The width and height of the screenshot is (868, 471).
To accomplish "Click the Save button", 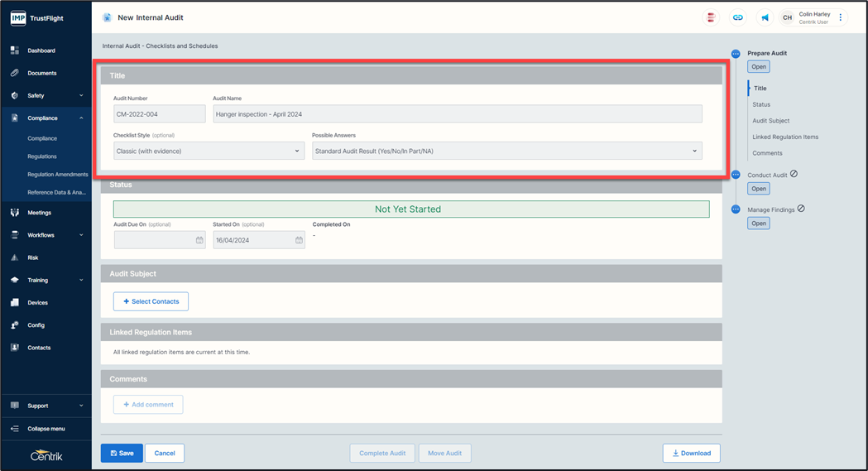I will [x=121, y=453].
